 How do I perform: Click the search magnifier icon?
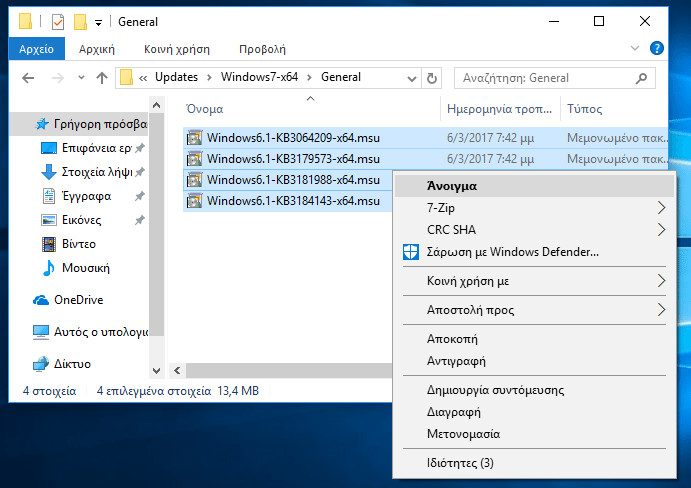pyautogui.click(x=641, y=78)
